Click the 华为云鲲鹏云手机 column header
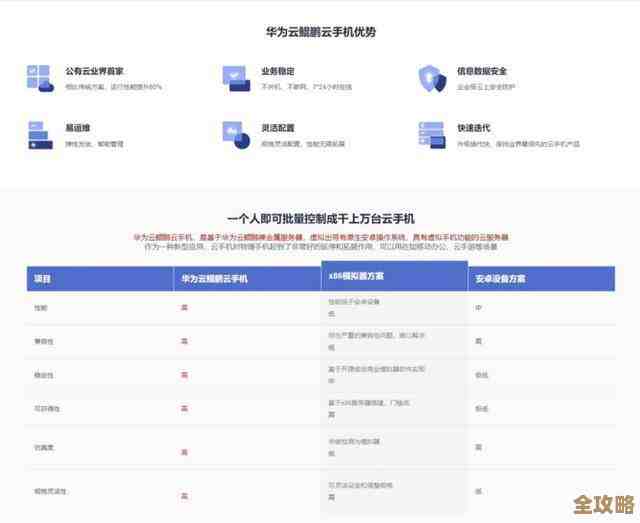This screenshot has width=640, height=523. (247, 278)
